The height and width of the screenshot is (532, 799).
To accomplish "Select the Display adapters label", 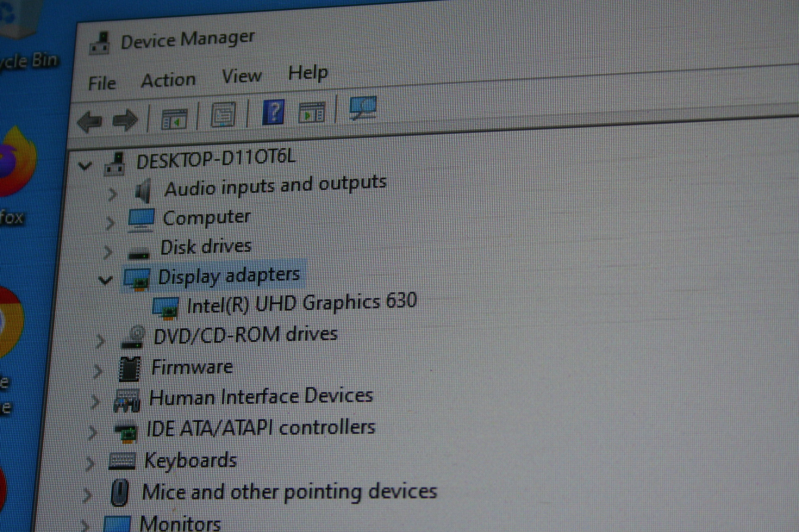I will (x=229, y=276).
